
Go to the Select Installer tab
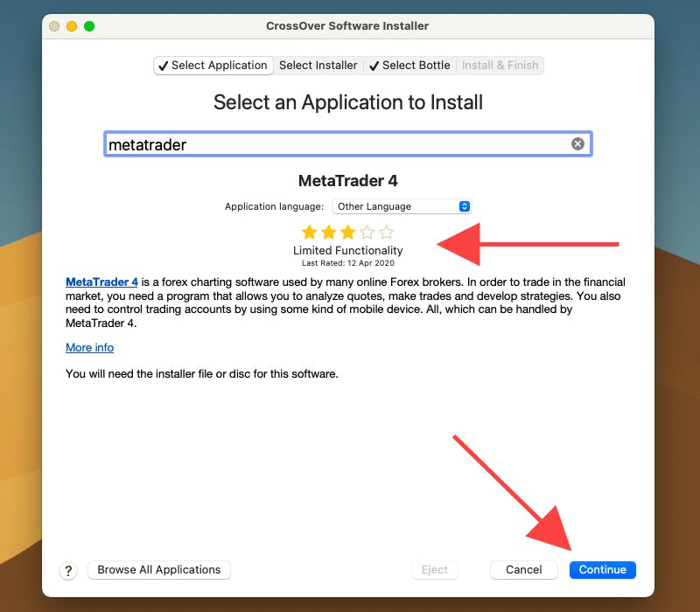coord(318,66)
